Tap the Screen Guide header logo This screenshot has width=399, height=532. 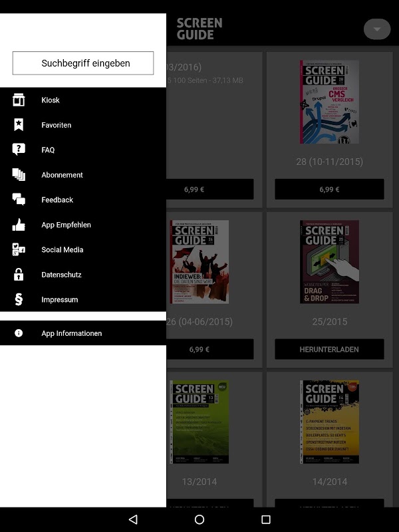click(x=199, y=29)
